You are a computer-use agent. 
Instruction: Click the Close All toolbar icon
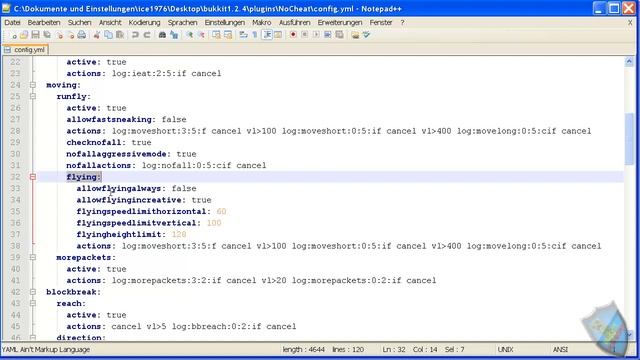pyautogui.click(x=71, y=35)
